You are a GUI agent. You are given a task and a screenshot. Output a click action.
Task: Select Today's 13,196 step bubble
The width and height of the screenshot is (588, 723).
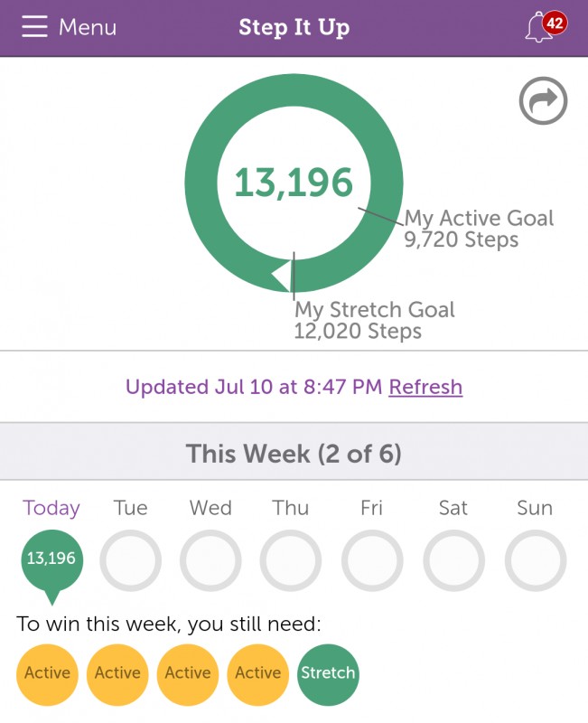point(51,559)
